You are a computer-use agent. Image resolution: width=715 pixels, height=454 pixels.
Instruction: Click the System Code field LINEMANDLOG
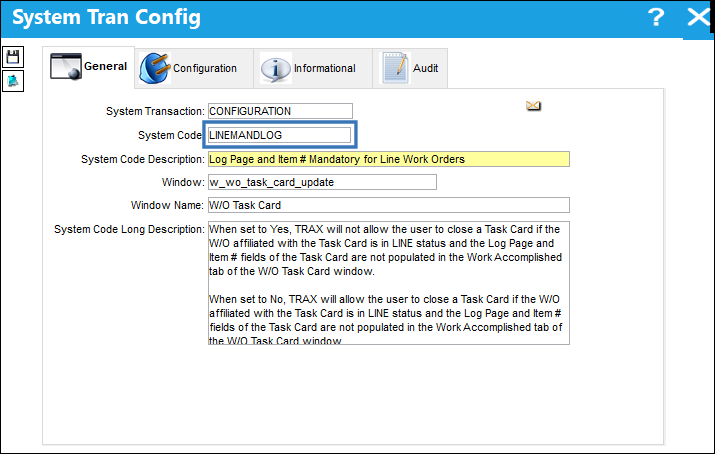[x=280, y=135]
